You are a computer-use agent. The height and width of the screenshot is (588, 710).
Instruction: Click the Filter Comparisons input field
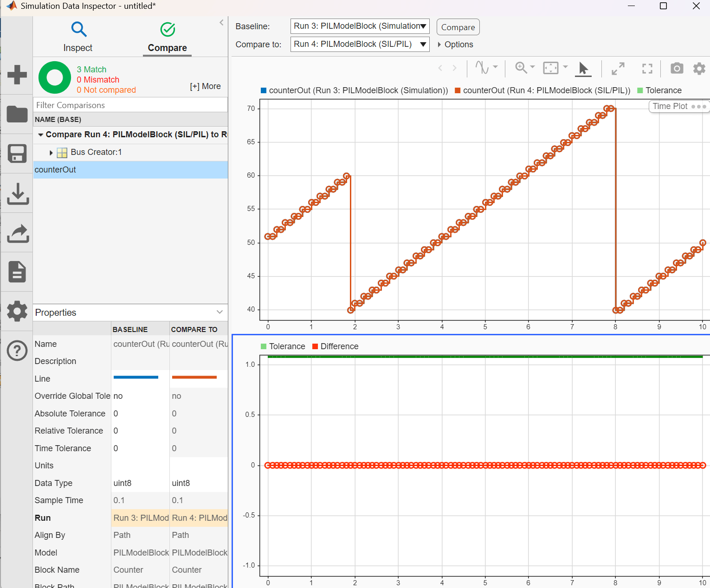pyautogui.click(x=130, y=105)
